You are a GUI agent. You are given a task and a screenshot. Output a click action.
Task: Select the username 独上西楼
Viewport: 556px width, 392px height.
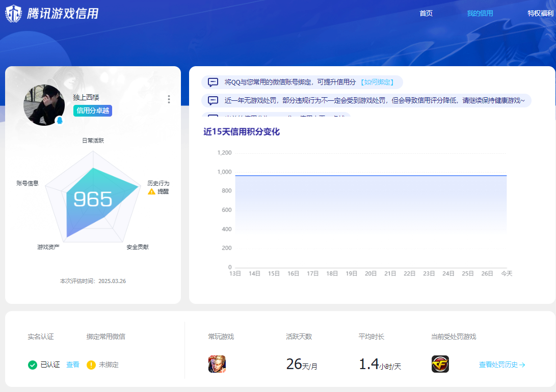point(86,97)
